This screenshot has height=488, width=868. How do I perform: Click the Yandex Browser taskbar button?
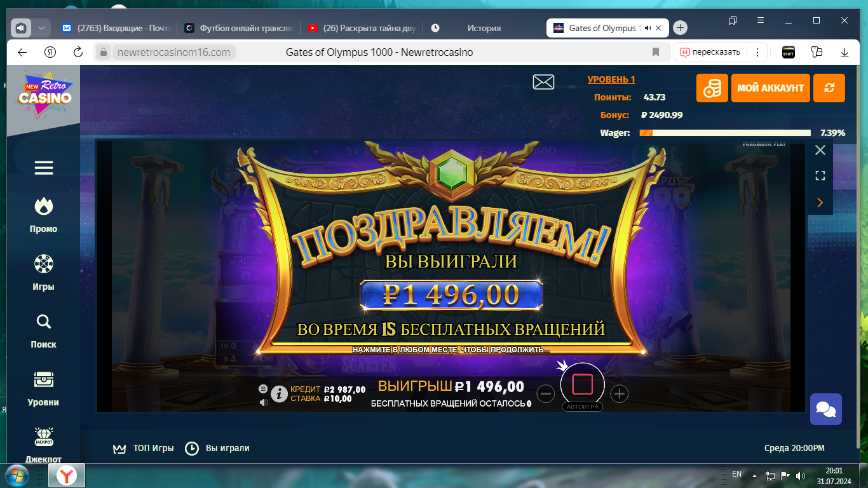pyautogui.click(x=67, y=475)
